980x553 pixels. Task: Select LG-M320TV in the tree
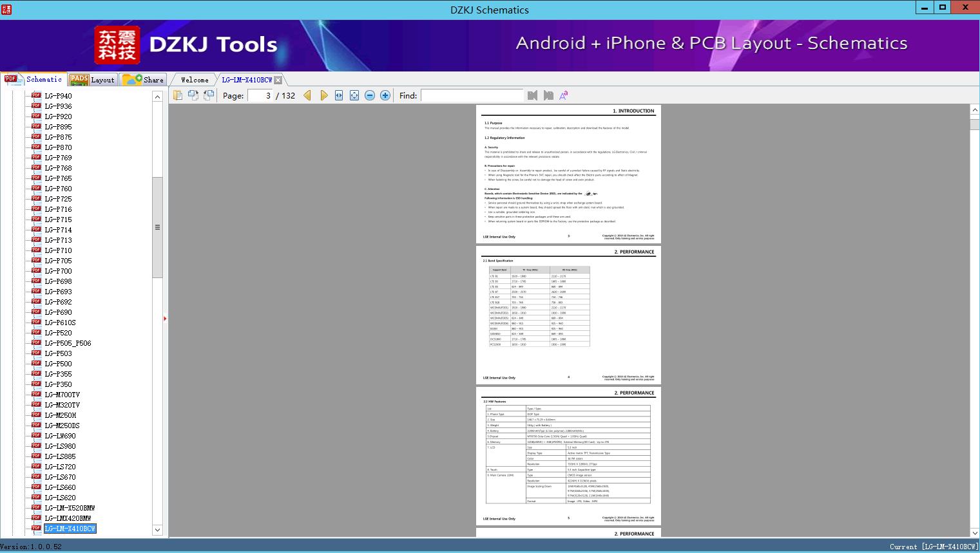(62, 405)
